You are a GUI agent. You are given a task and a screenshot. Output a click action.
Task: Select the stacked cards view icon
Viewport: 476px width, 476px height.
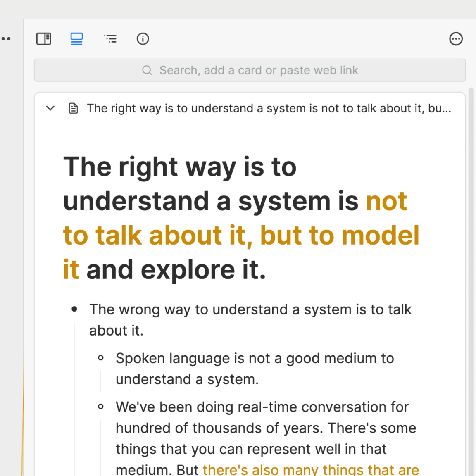[77, 39]
